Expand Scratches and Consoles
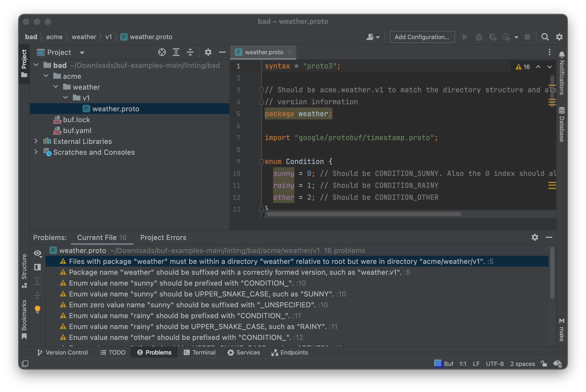This screenshot has width=586, height=392. 36,152
